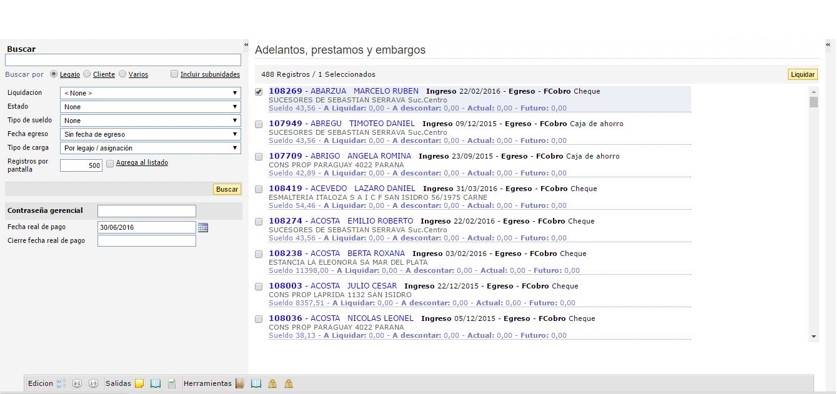Screen dimensions: 837x394
Task: Click the blue arrows icon next to Edicion
Action: pos(60,383)
